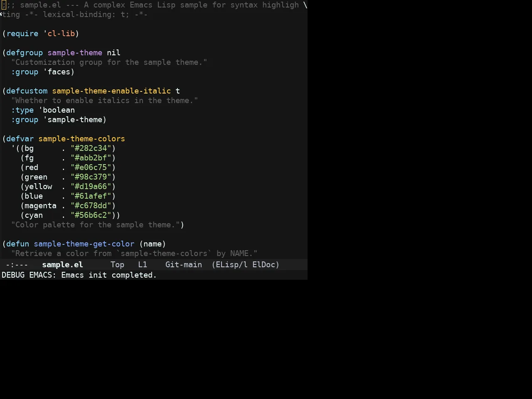
Task: Click the defgroup keyword
Action: tap(25, 53)
